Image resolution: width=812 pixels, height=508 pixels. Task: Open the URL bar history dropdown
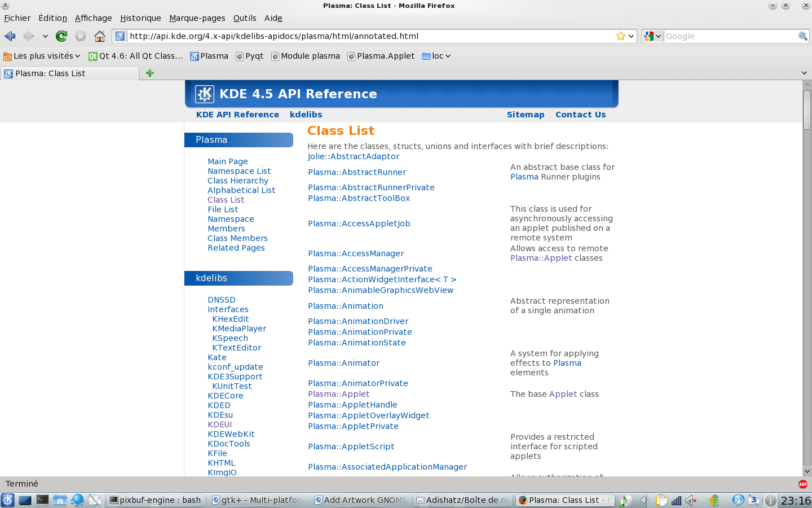click(x=631, y=36)
